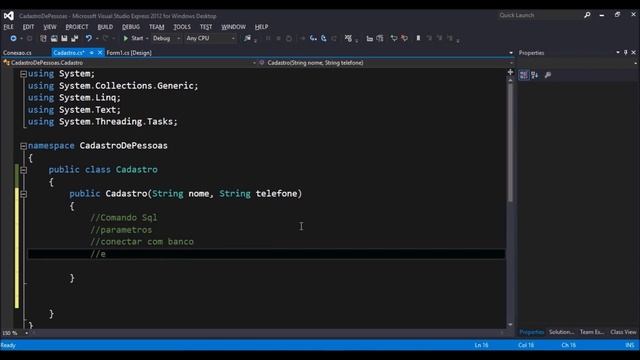Click the Step Out debug icon
Screen dimensions: 640x360
click(334, 38)
